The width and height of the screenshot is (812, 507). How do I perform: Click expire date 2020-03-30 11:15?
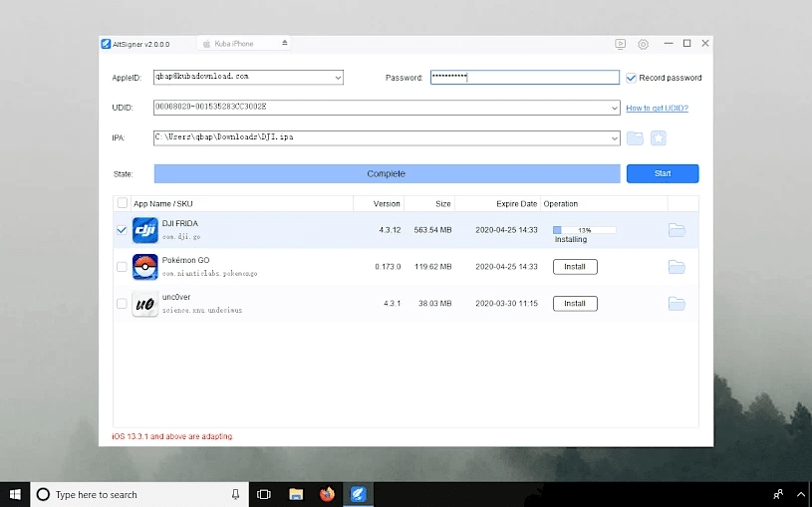tap(506, 304)
